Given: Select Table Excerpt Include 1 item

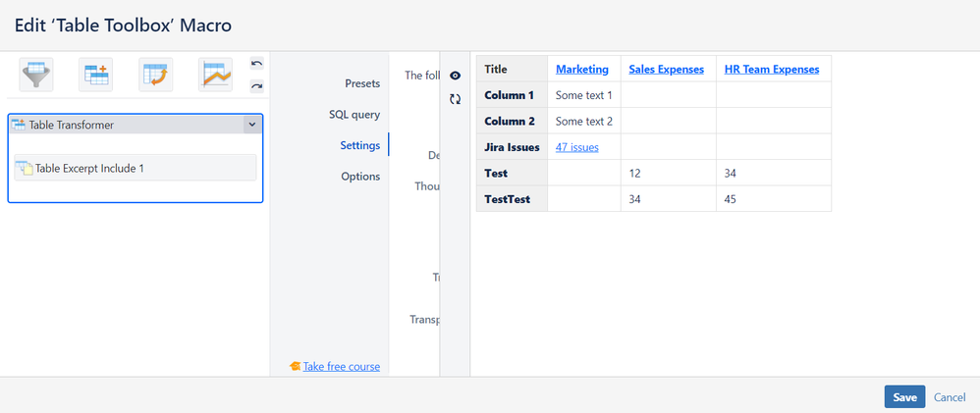Looking at the screenshot, I should tap(135, 168).
